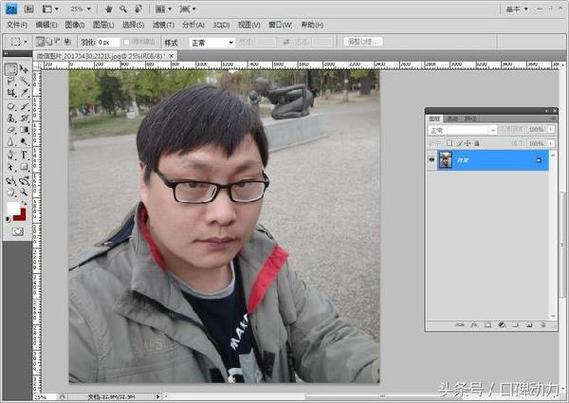Open the 图像(I) menu

74,25
